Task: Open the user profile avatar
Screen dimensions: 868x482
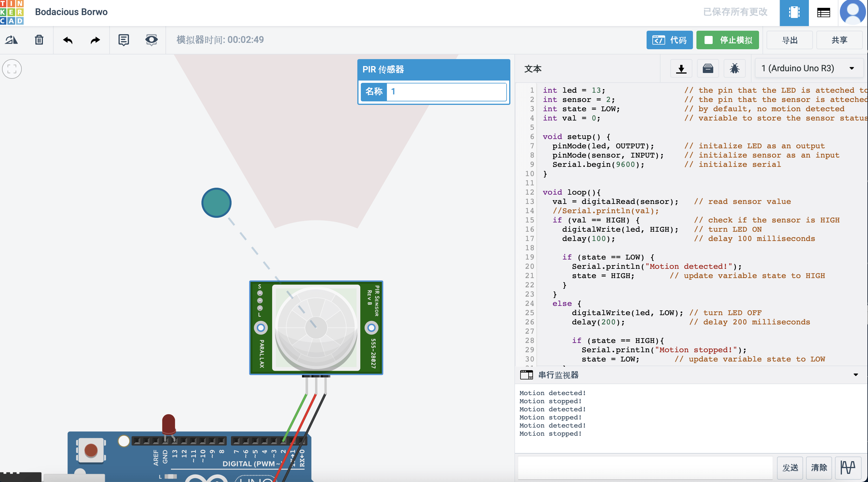Action: pos(853,12)
